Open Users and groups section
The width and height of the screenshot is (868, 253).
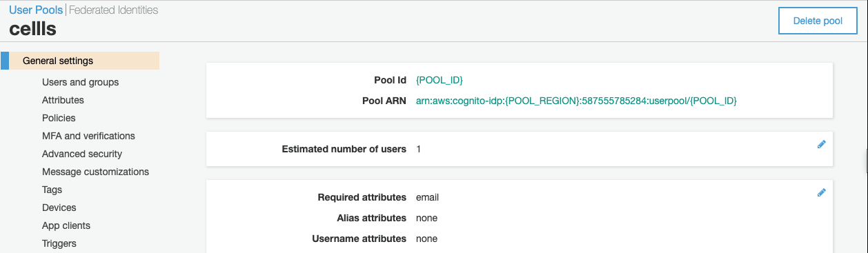tap(80, 82)
